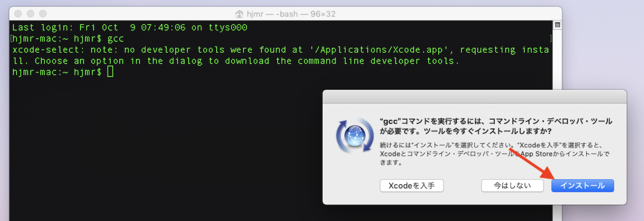The width and height of the screenshot is (644, 221).
Task: Click the 今はしない button
Action: [x=512, y=185]
